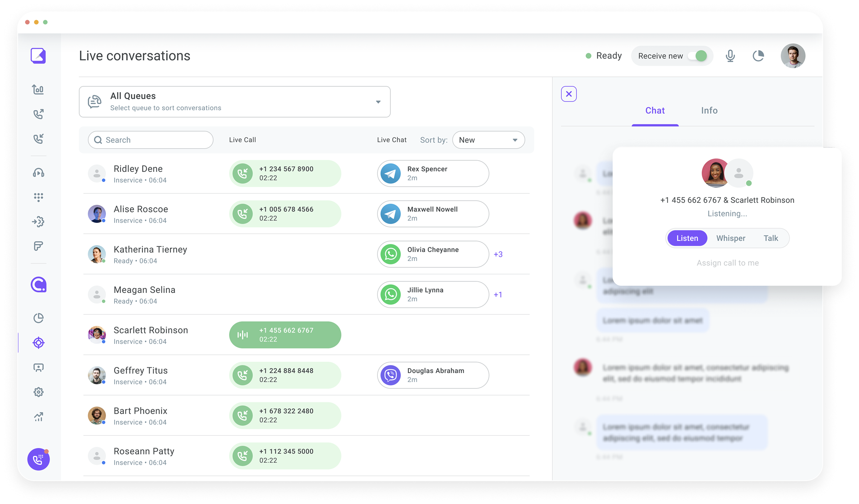Click the Ready status indicator
The image size is (859, 504).
[604, 56]
